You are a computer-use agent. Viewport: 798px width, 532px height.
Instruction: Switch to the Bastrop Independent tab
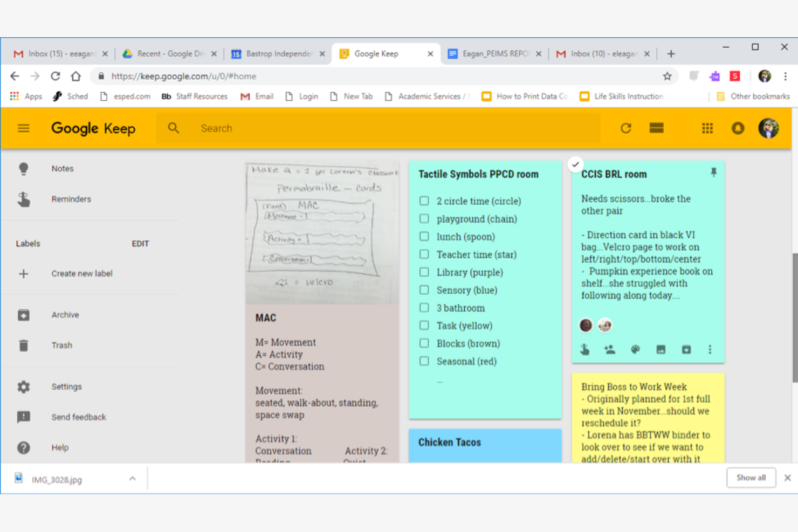click(x=277, y=53)
